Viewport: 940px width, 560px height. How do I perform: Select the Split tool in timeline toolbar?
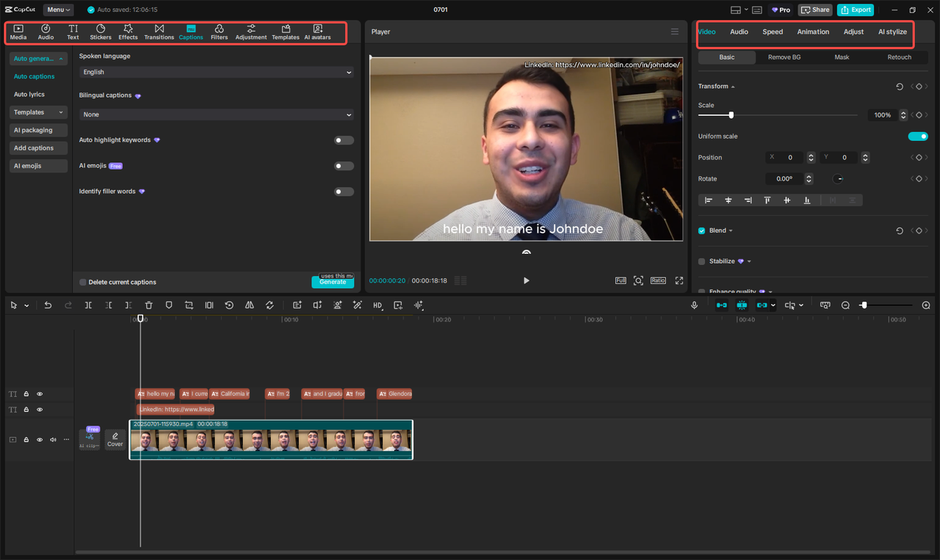click(x=88, y=305)
